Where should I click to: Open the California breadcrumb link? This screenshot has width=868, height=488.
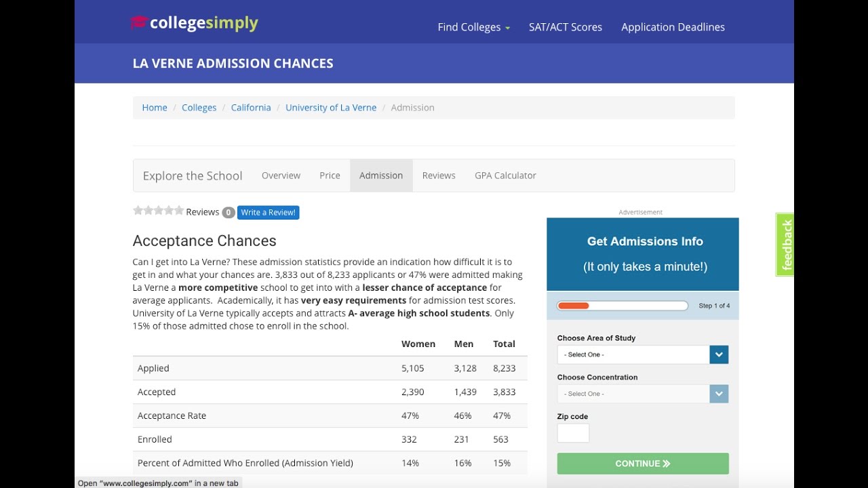[251, 108]
